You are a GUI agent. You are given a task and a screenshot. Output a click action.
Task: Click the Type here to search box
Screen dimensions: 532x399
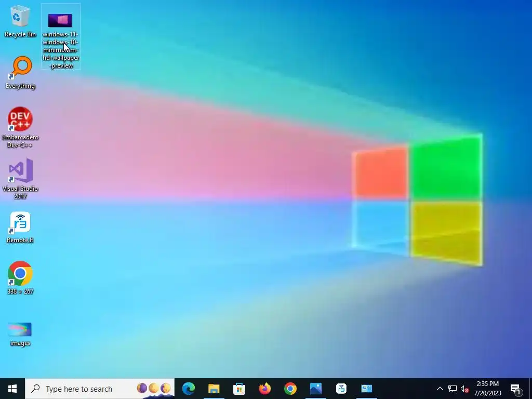(x=100, y=389)
